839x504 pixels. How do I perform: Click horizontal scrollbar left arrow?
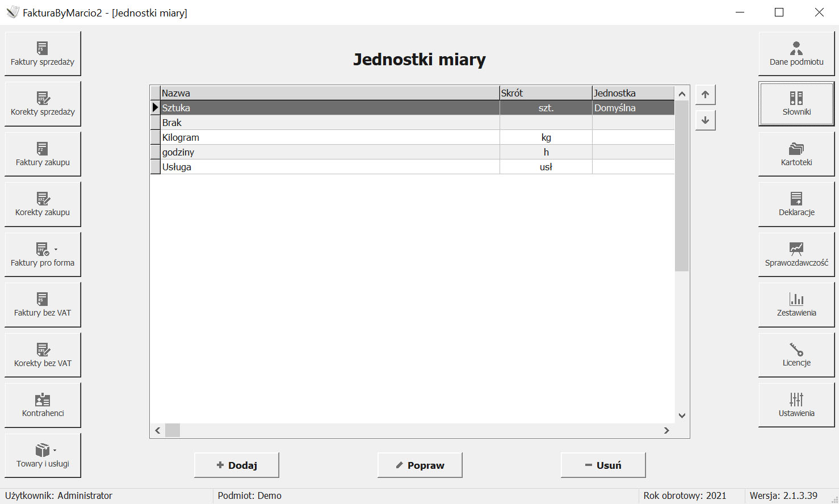point(158,431)
